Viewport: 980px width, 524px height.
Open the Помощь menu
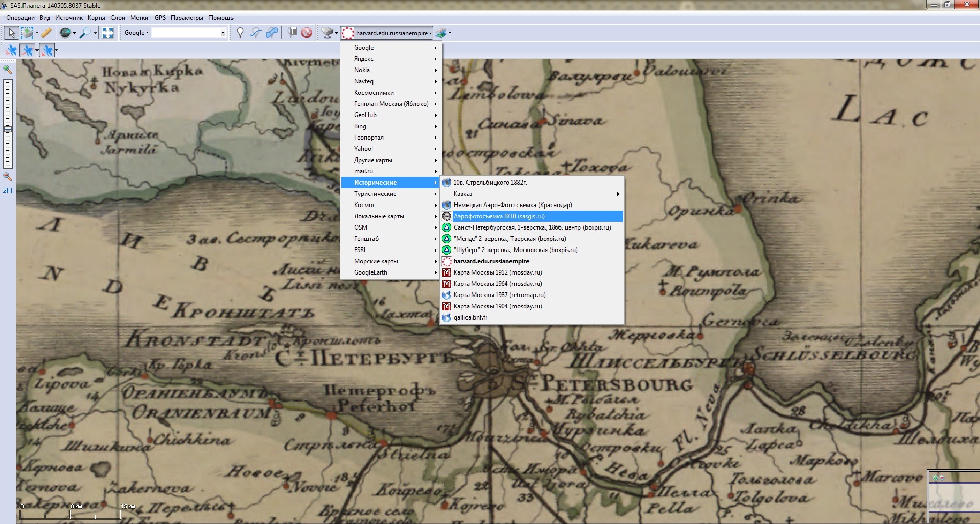221,18
